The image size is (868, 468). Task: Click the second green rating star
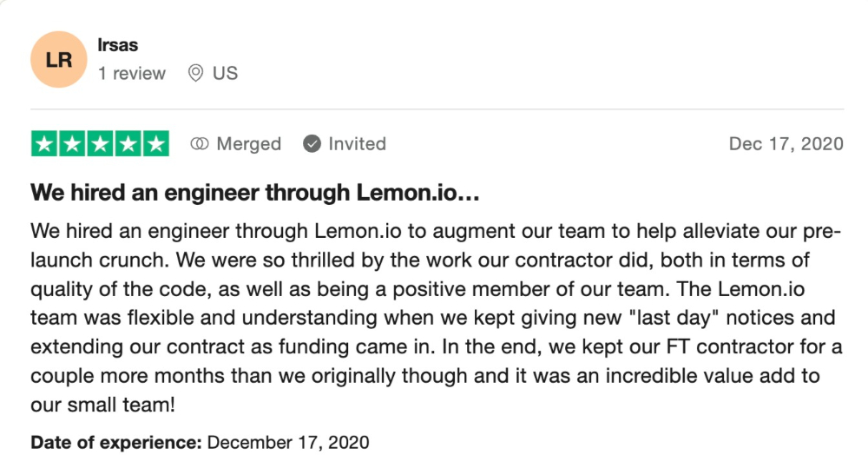click(72, 144)
